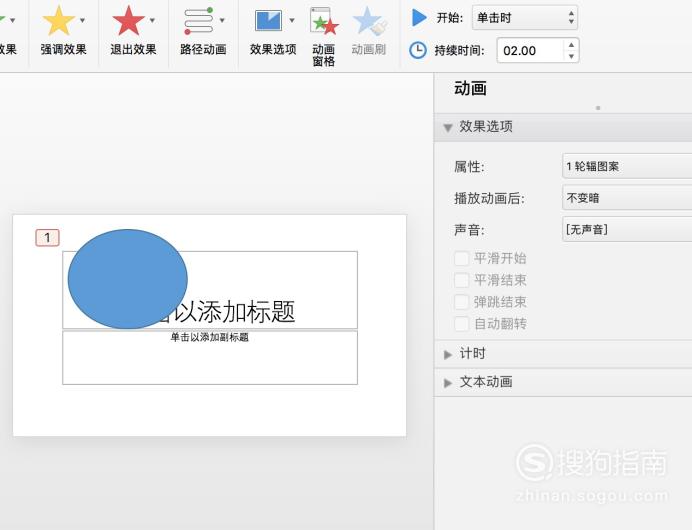Open the 声音 [无声音] dropdown
Image resolution: width=692 pixels, height=530 pixels.
627,229
